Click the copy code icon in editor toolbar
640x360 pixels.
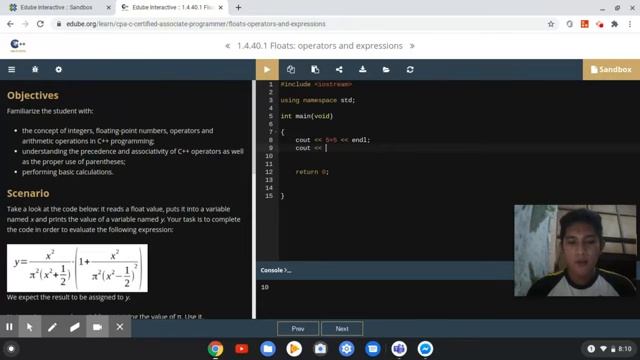[x=291, y=69]
